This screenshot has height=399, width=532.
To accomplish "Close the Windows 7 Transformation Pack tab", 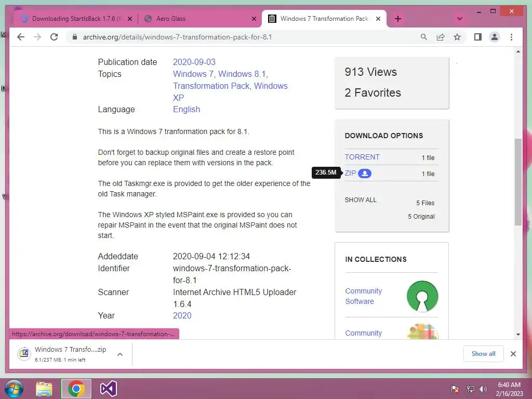I will click(378, 19).
